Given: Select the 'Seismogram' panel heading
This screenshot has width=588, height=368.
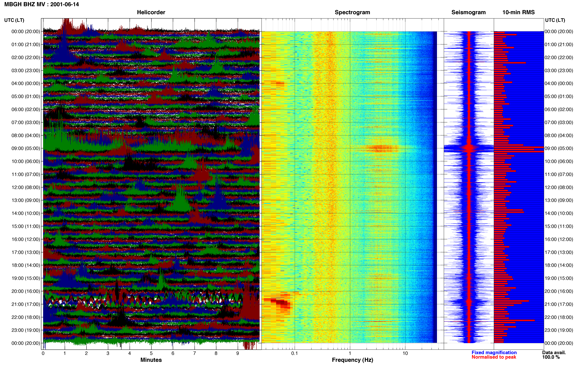Looking at the screenshot, I should (468, 12).
